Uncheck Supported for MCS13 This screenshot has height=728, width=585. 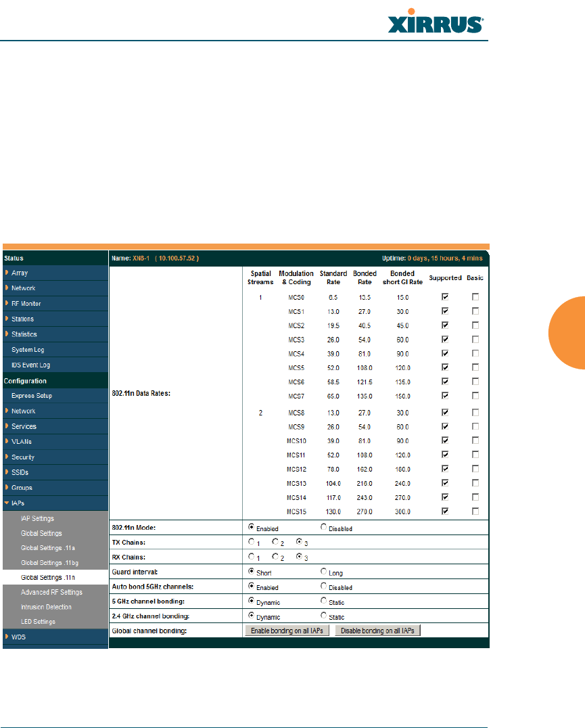(445, 483)
